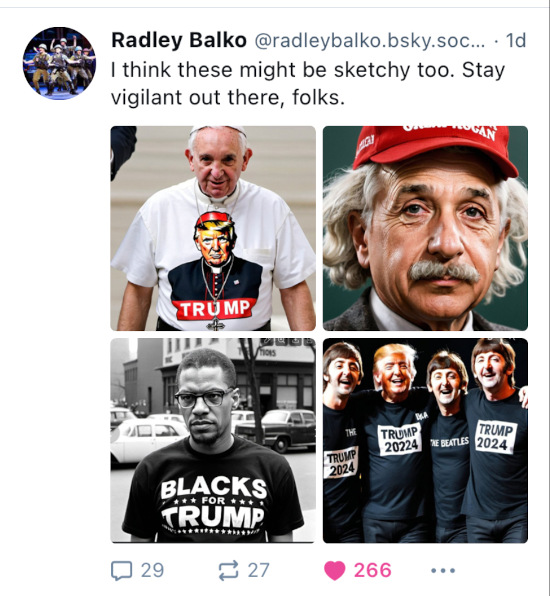Enlarge the Beatles 'Trump 2024' group image
Image resolution: width=550 pixels, height=596 pixels.
[x=425, y=440]
